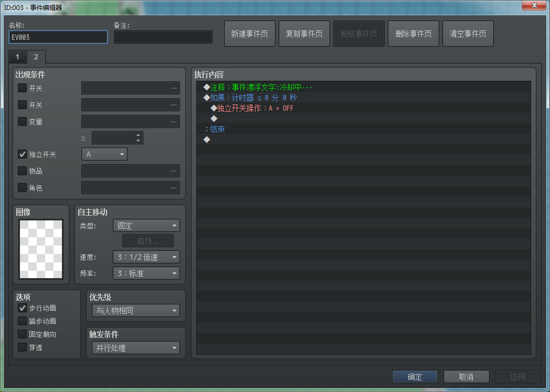
Task: Close the 事件编辑器 window
Action: coord(534,5)
